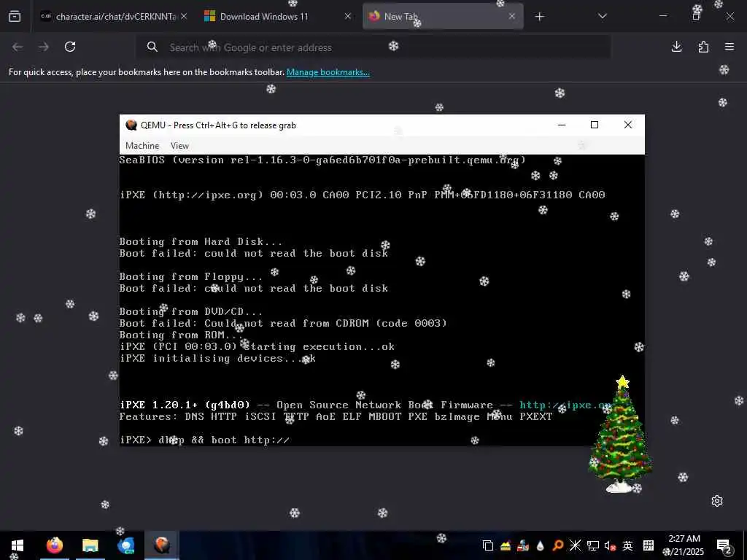Open the muted volume tray icon

pyautogui.click(x=610, y=545)
